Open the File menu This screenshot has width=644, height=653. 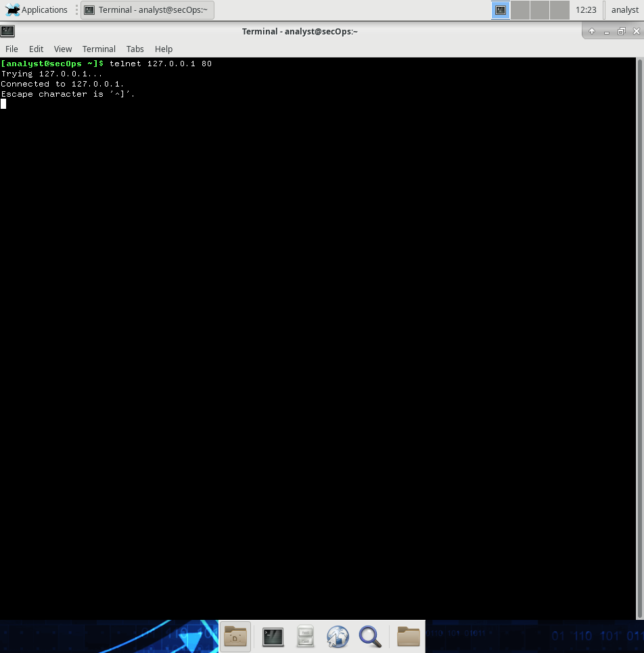point(11,49)
